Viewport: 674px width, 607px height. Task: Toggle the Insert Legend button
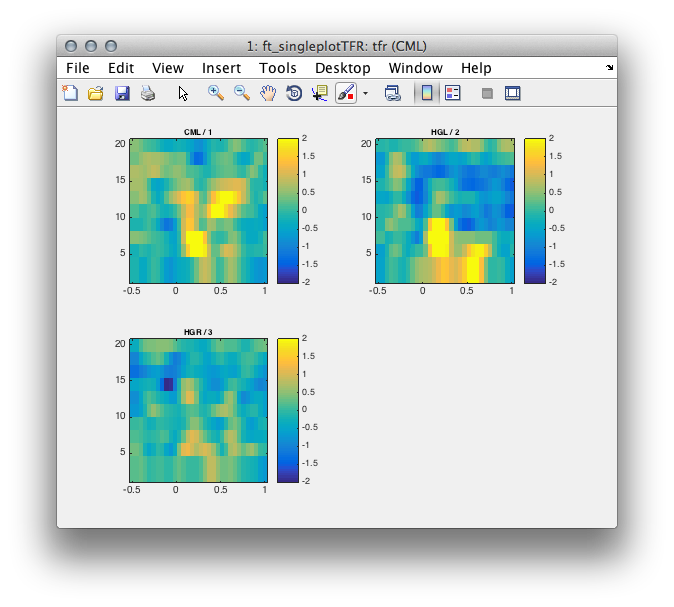coord(453,93)
